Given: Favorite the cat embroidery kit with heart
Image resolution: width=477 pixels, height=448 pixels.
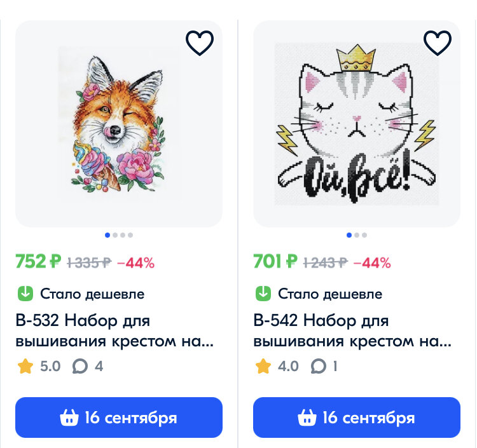Looking at the screenshot, I should coord(438,43).
